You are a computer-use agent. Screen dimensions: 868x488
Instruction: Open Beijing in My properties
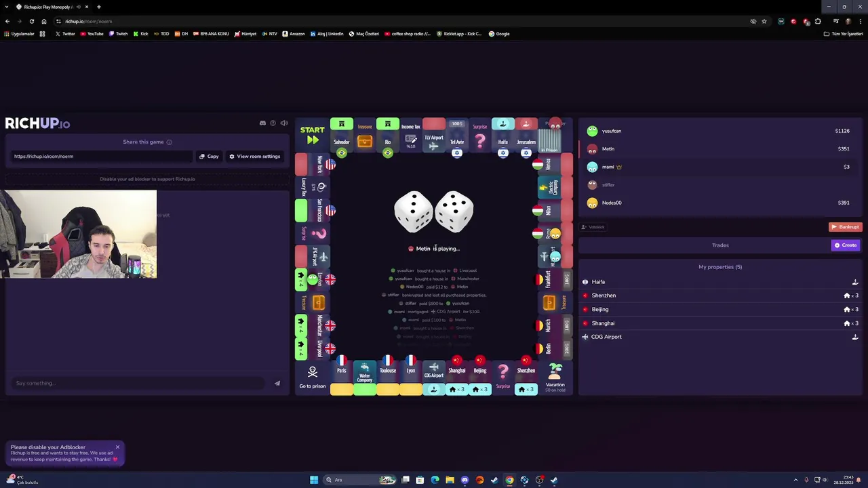pos(720,310)
